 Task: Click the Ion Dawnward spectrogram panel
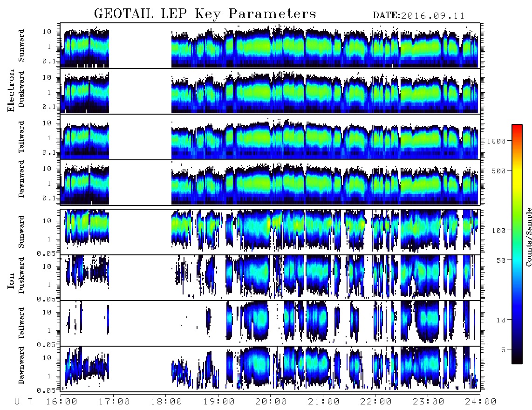coord(270,369)
